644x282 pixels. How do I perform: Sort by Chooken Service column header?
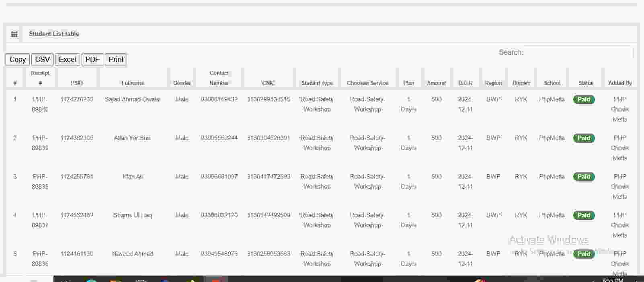(367, 83)
